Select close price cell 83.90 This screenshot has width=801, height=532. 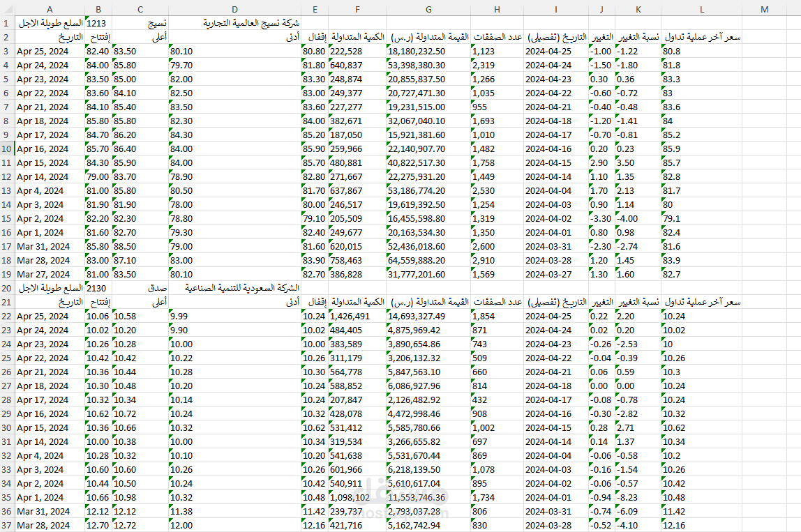315,260
